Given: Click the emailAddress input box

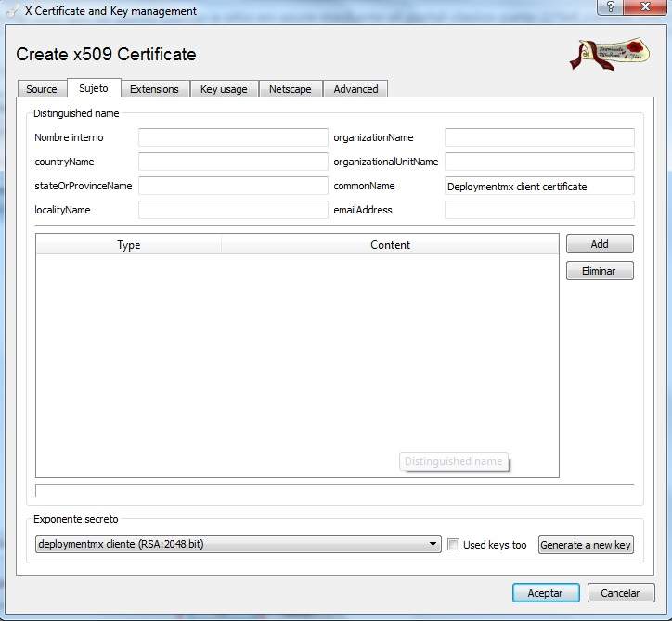Looking at the screenshot, I should [x=539, y=210].
